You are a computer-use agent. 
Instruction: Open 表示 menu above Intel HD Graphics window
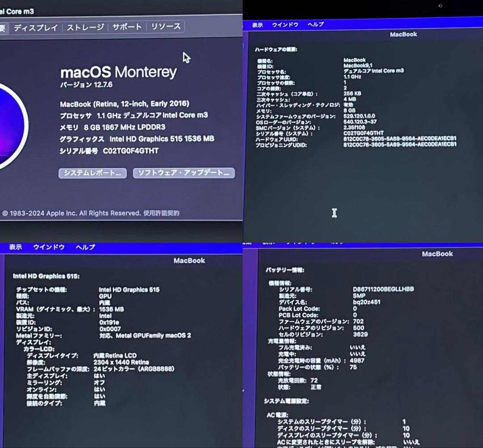coord(15,247)
